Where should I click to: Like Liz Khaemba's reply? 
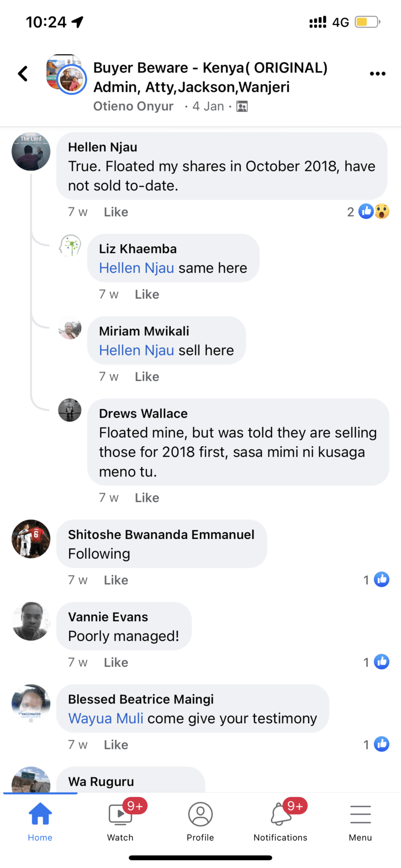pos(147,294)
